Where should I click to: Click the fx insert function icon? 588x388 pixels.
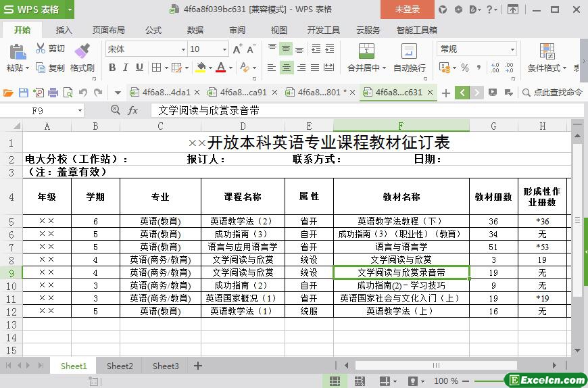tap(133, 110)
